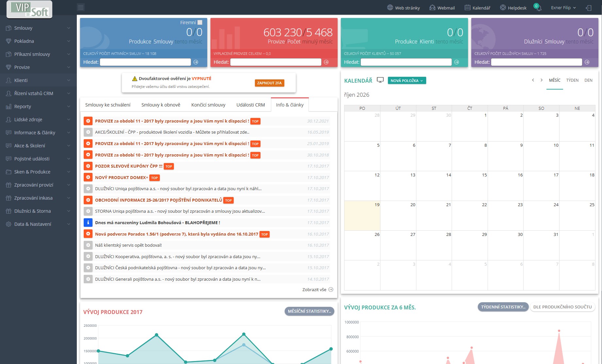Image resolution: width=602 pixels, height=364 pixels.
Task: Click the VIP Soft logo
Action: pos(29,9)
